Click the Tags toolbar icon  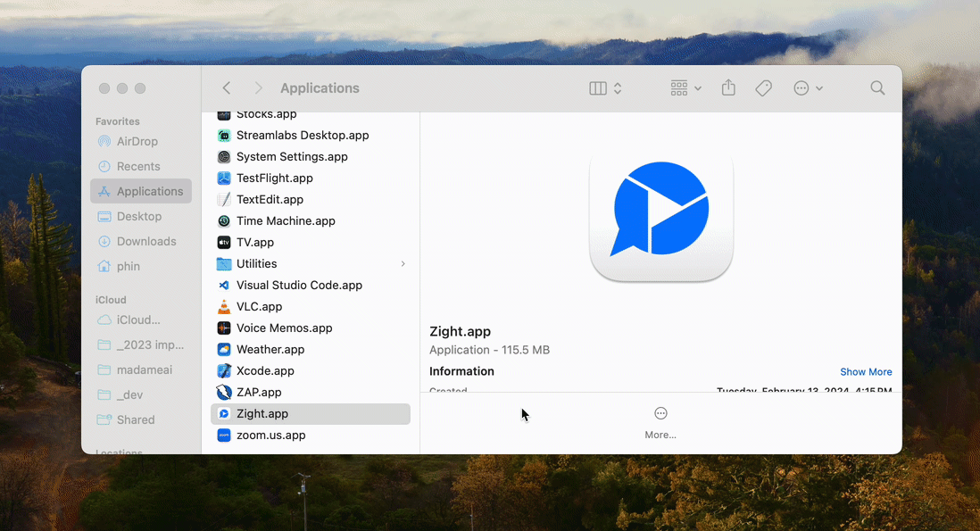(763, 88)
